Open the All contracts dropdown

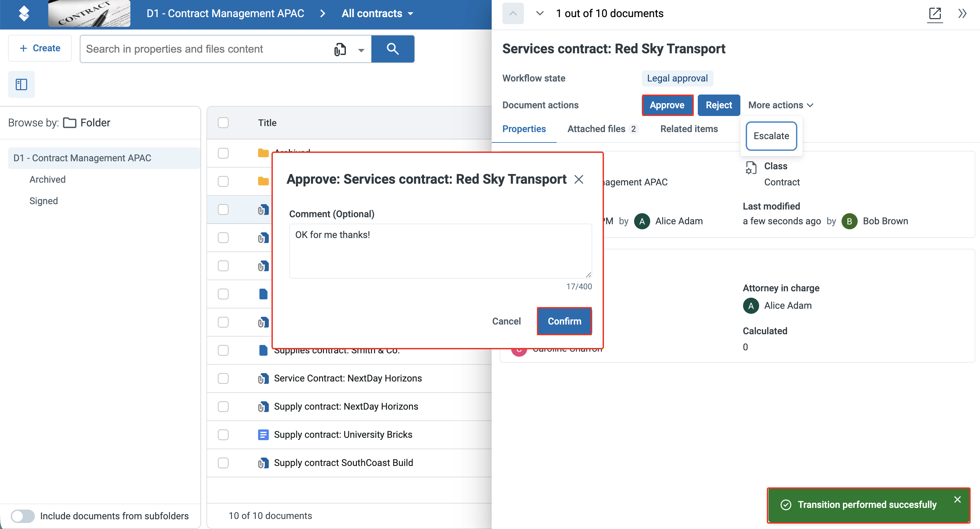[x=377, y=14]
